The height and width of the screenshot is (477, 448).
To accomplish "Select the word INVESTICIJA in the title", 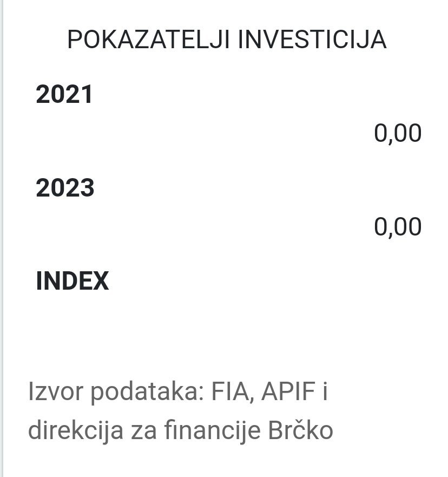I will (312, 40).
